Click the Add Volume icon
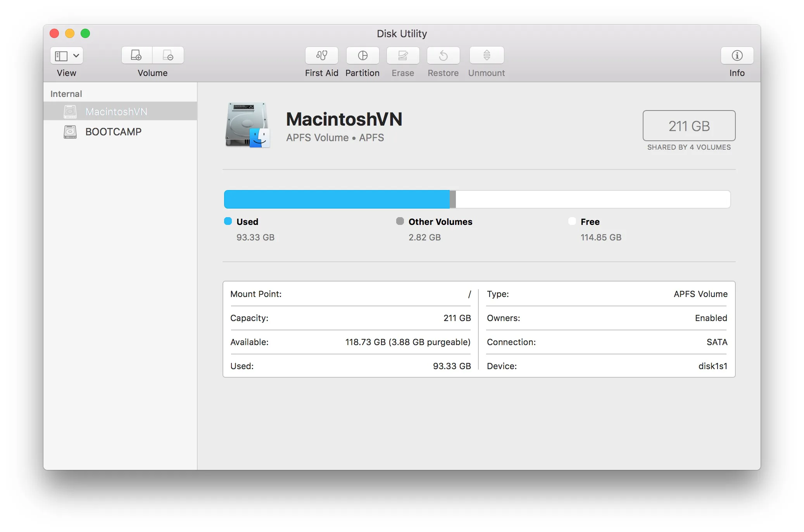 click(x=136, y=55)
